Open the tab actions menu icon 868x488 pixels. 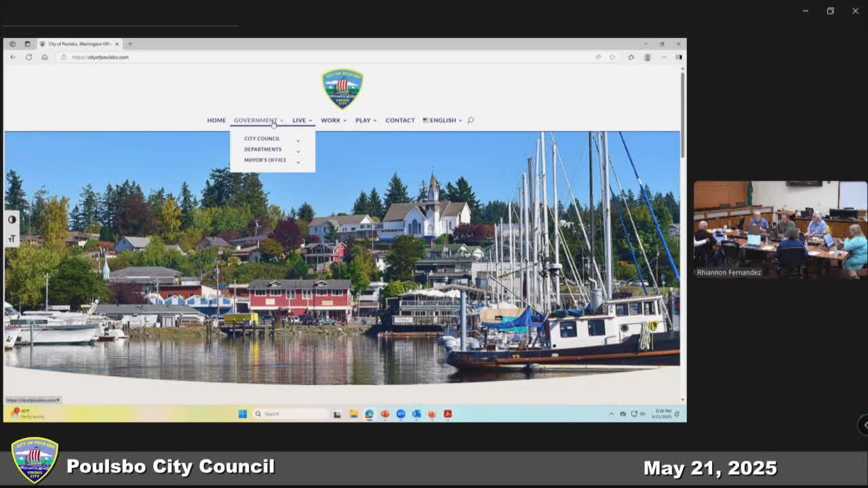click(x=27, y=44)
